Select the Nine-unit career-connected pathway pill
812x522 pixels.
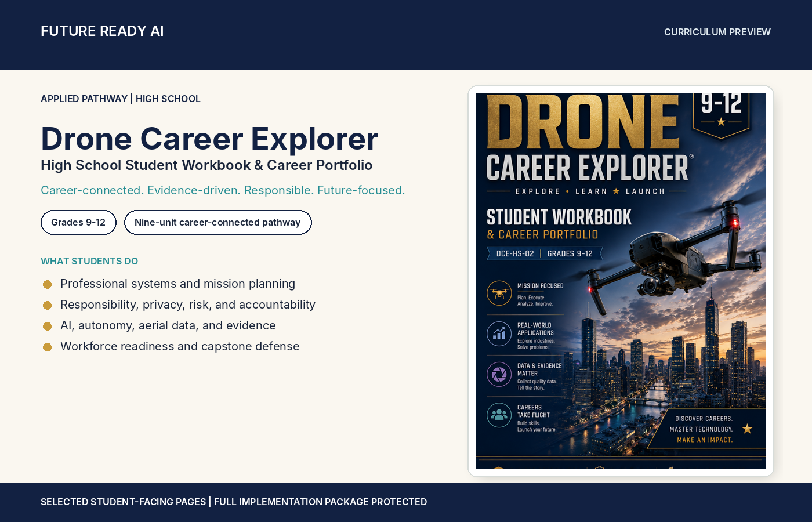coord(217,222)
